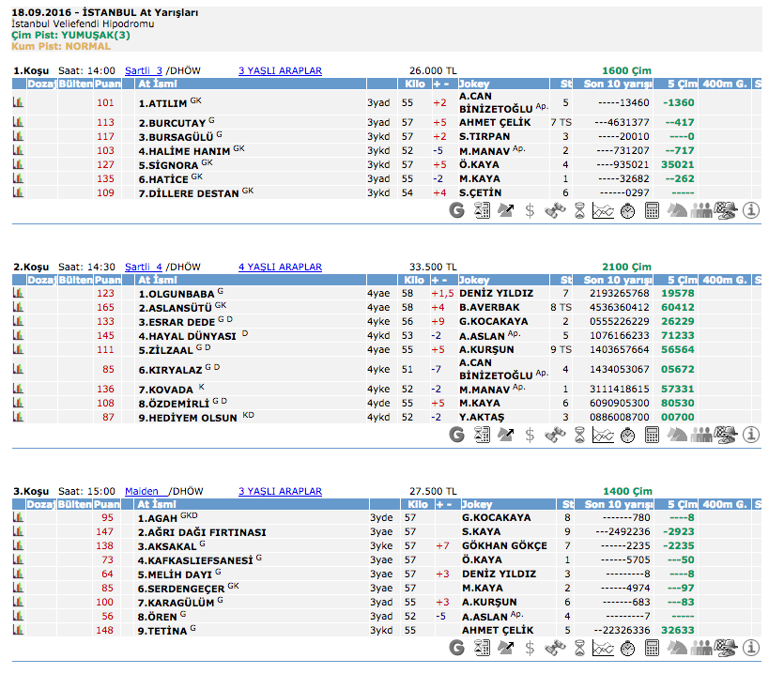Image resolution: width=784 pixels, height=674 pixels.
Task: Open the dollar sign icon under race 1
Action: tap(530, 211)
